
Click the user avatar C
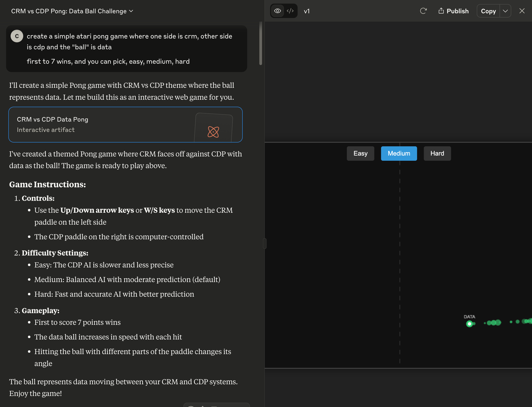point(17,36)
